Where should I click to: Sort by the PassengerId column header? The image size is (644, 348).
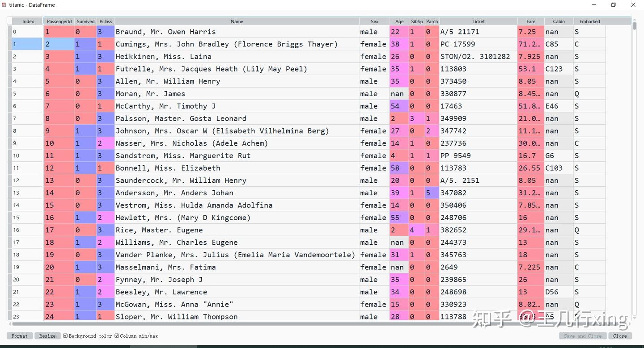[59, 21]
